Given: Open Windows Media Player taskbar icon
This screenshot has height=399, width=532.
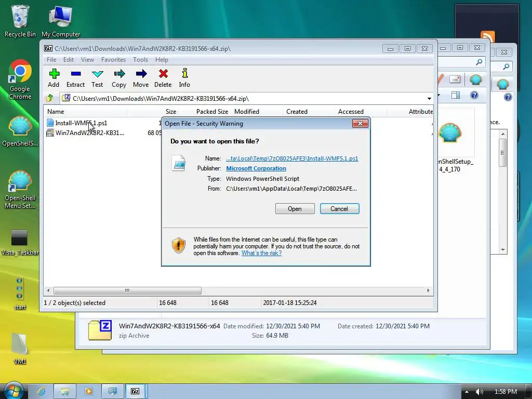Looking at the screenshot, I should tap(88, 391).
